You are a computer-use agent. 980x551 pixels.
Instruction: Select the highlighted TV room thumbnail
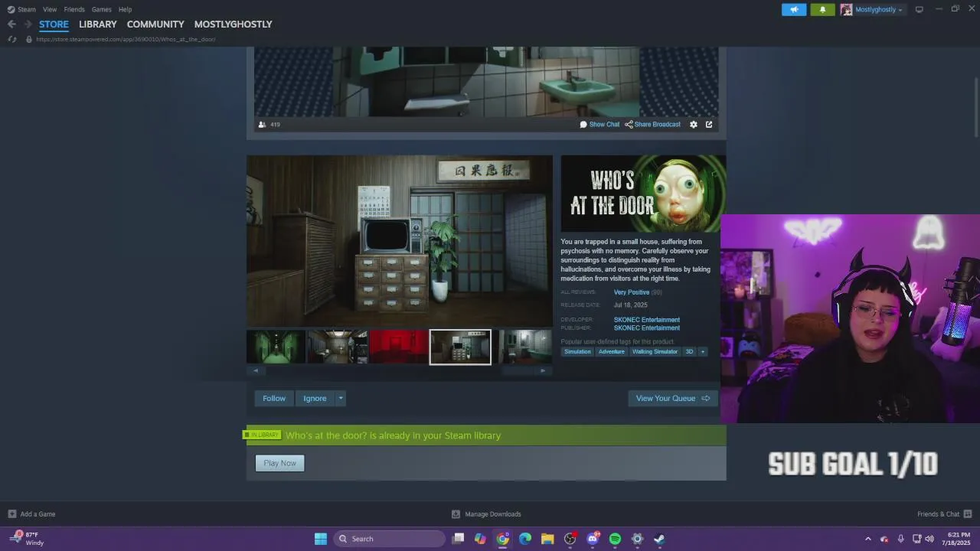tap(460, 347)
